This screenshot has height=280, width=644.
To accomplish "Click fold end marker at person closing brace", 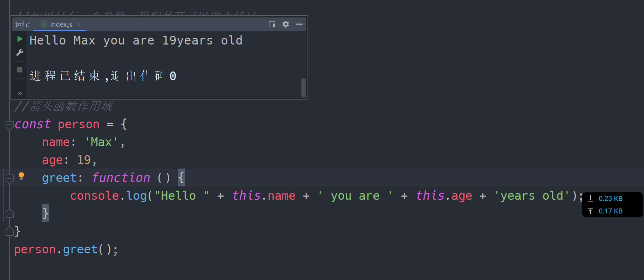I will (x=9, y=231).
